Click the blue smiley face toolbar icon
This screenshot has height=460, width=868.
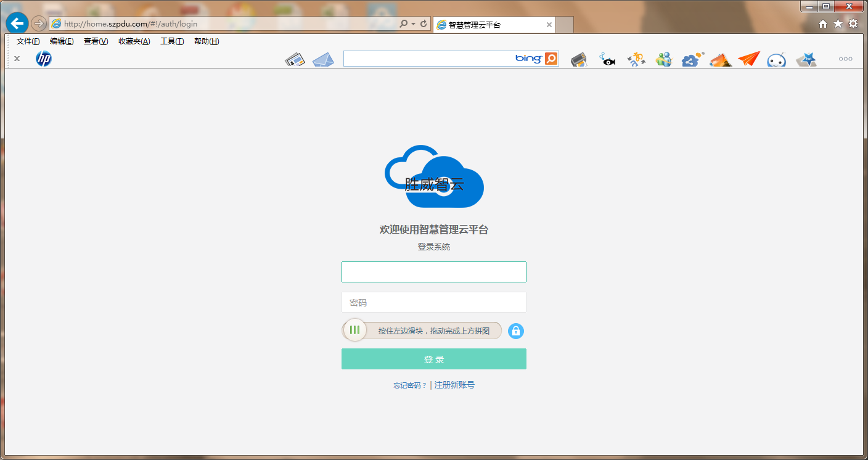click(777, 60)
